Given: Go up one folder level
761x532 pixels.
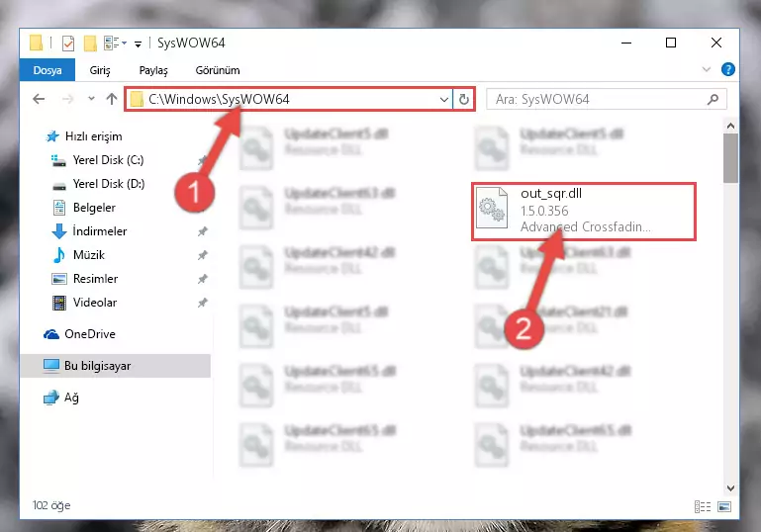Looking at the screenshot, I should [112, 100].
